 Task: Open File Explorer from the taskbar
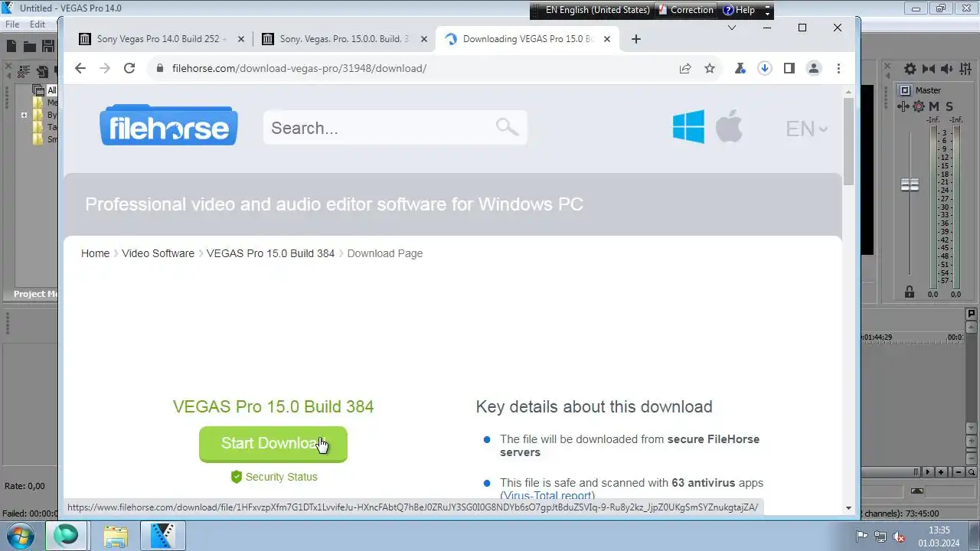point(115,536)
